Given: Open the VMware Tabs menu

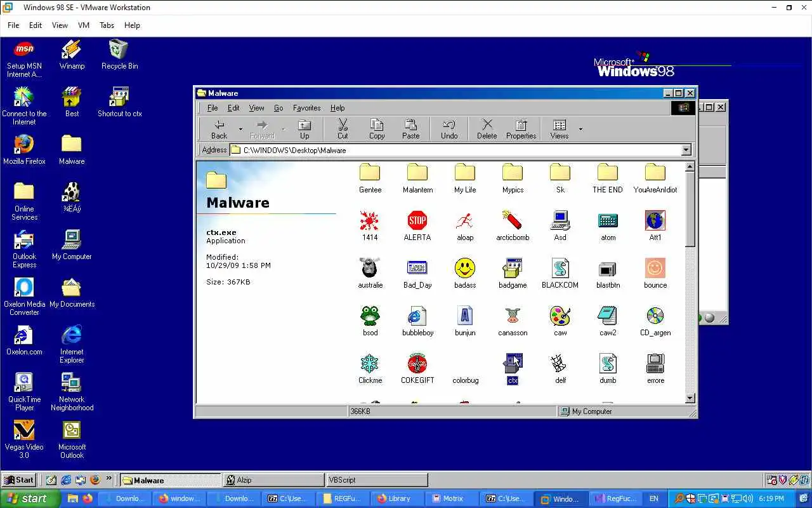Looking at the screenshot, I should [x=107, y=25].
